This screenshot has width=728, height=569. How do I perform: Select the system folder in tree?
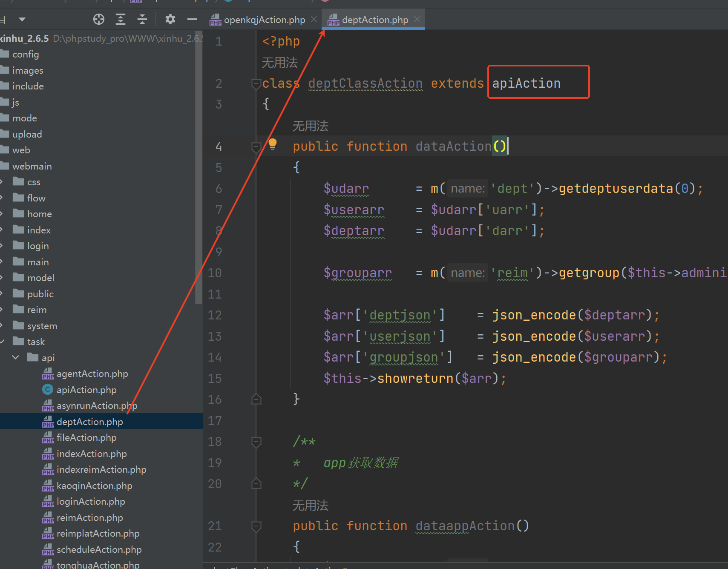[x=42, y=326]
